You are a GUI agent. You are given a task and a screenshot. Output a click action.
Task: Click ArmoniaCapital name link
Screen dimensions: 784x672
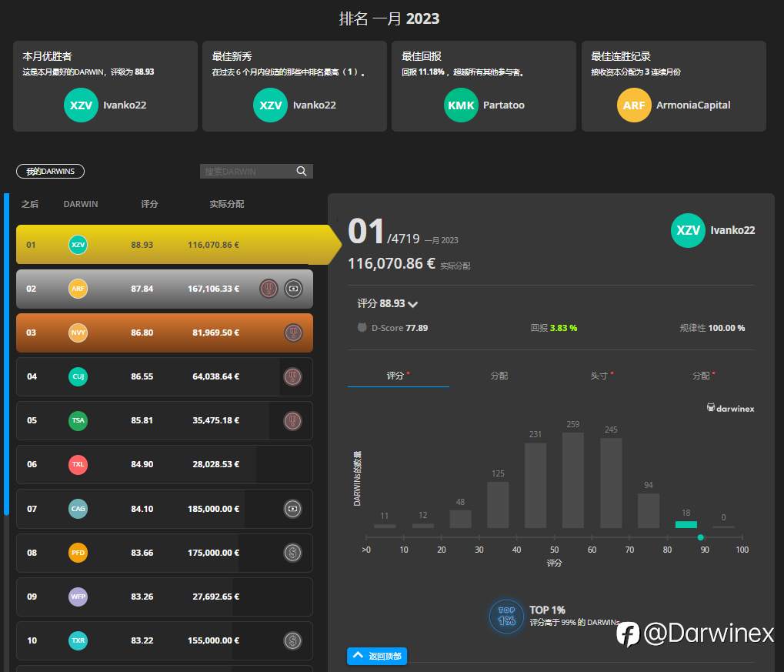click(693, 105)
